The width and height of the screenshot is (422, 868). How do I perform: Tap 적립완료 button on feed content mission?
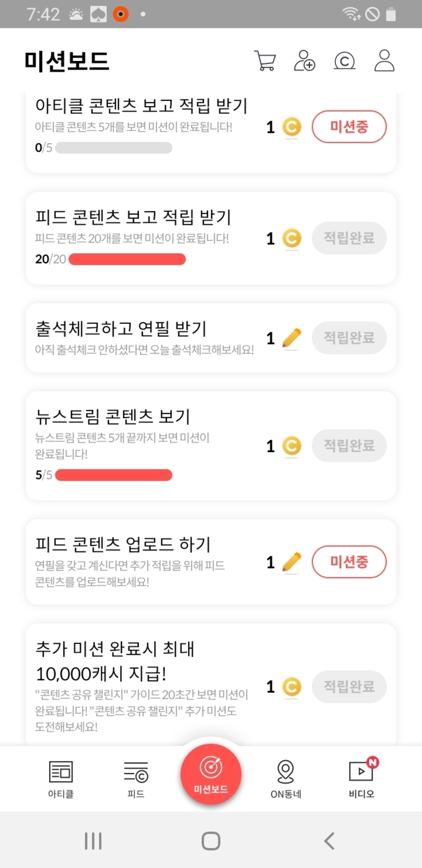(x=349, y=238)
